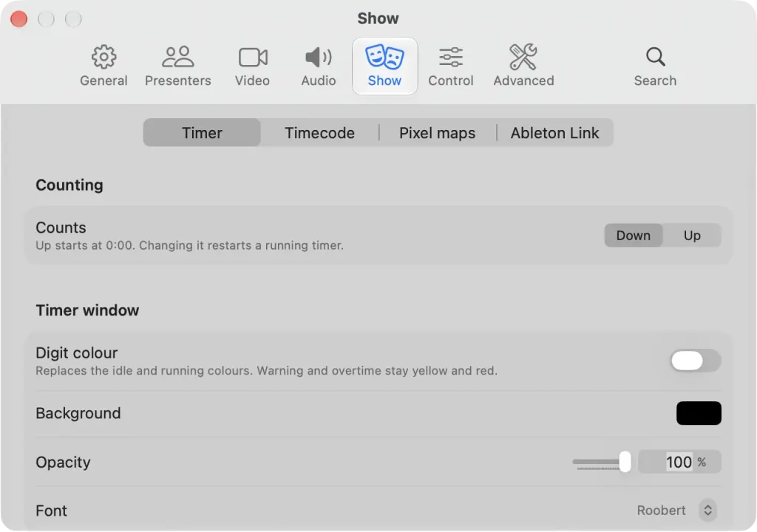The image size is (757, 532).
Task: Switch to the Timecode tab
Action: 319,133
